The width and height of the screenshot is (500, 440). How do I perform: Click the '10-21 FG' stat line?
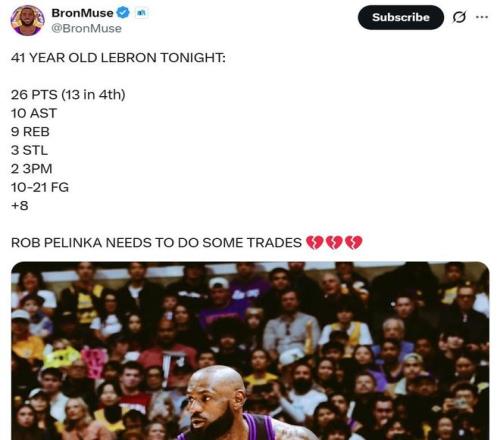(40, 187)
